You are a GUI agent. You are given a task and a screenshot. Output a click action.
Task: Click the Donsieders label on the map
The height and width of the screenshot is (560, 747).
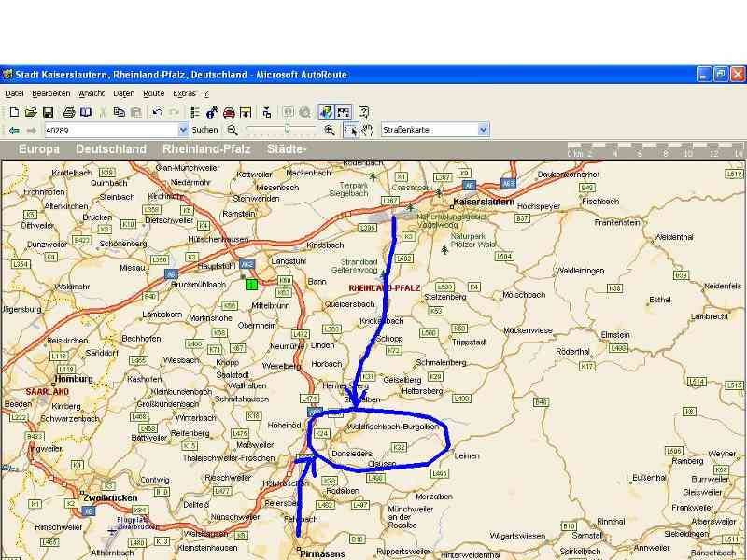tap(352, 454)
